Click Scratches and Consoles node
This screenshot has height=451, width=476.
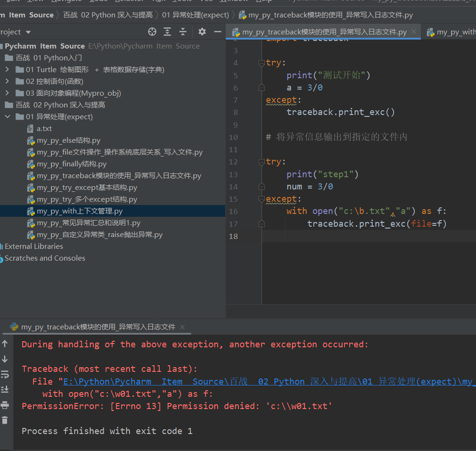(x=45, y=258)
